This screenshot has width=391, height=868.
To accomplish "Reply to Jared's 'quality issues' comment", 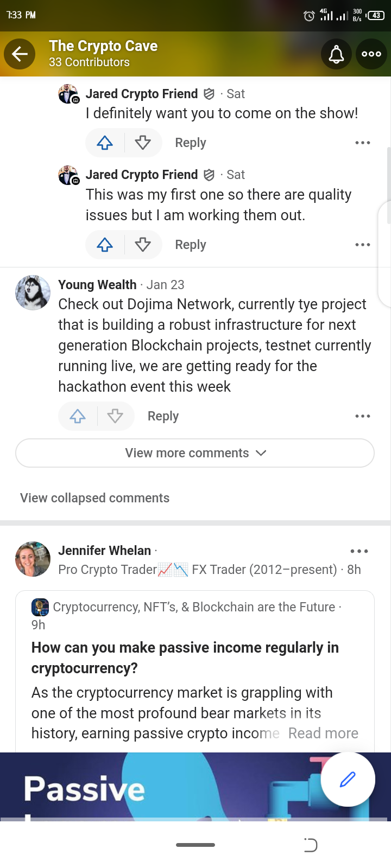I will [190, 245].
